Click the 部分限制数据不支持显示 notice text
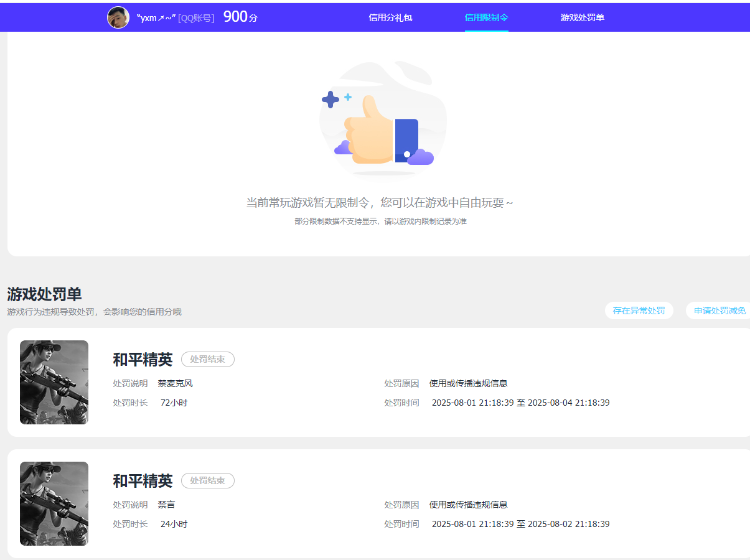Viewport: 750px width, 560px height. coord(381,221)
